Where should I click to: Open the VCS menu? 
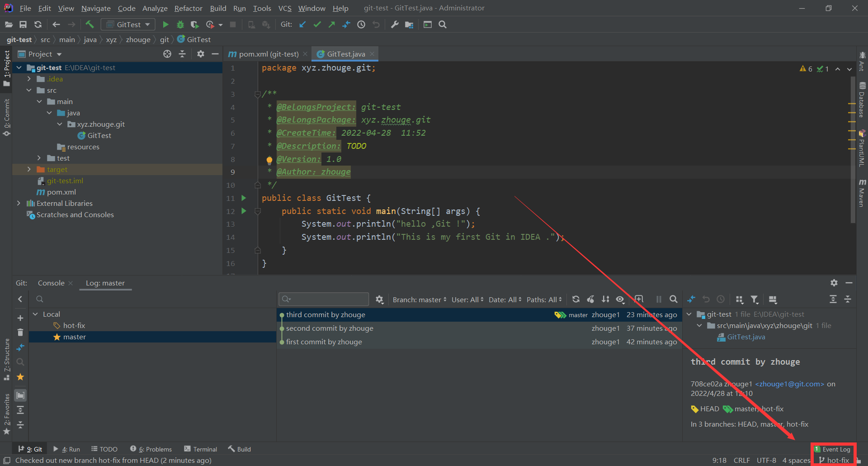[284, 8]
